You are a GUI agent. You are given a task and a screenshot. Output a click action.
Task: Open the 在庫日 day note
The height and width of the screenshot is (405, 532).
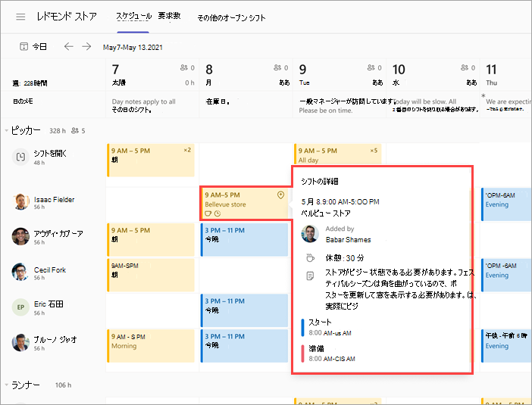coord(246,105)
